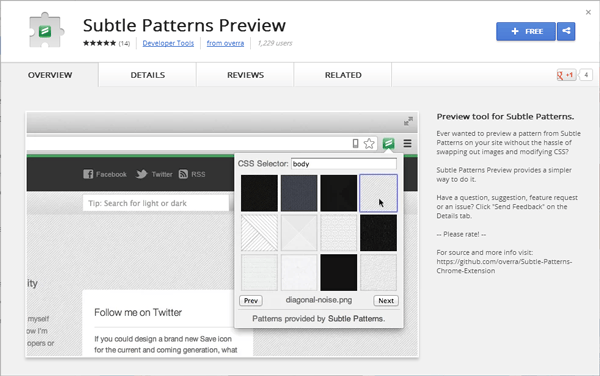This screenshot has width=600, height=376.
Task: Open the "from overra" developer link
Action: 225,43
